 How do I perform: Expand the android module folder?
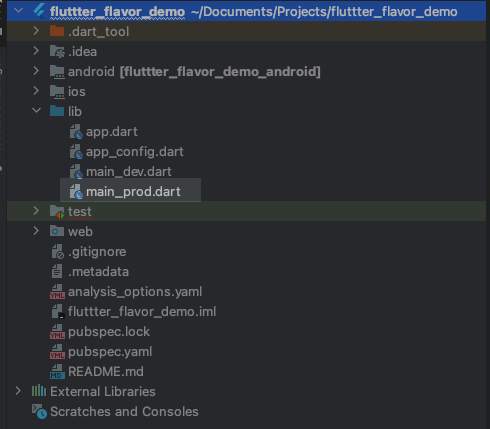(x=36, y=71)
